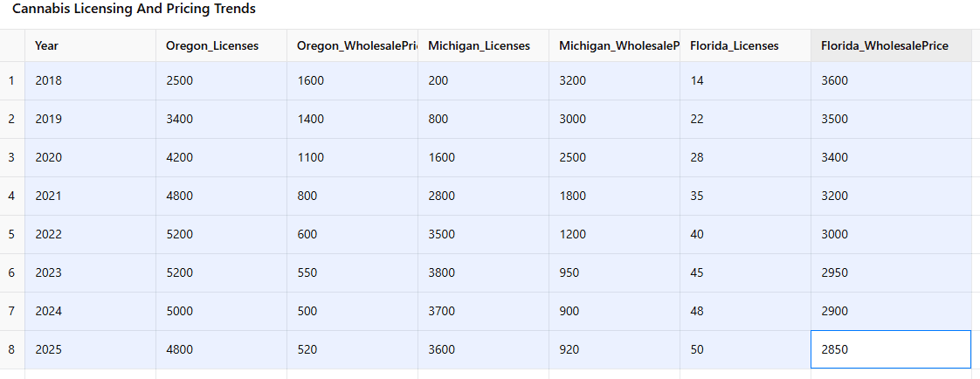Select row number 1 header
Image resolution: width=980 pixels, height=379 pixels.
tap(12, 80)
